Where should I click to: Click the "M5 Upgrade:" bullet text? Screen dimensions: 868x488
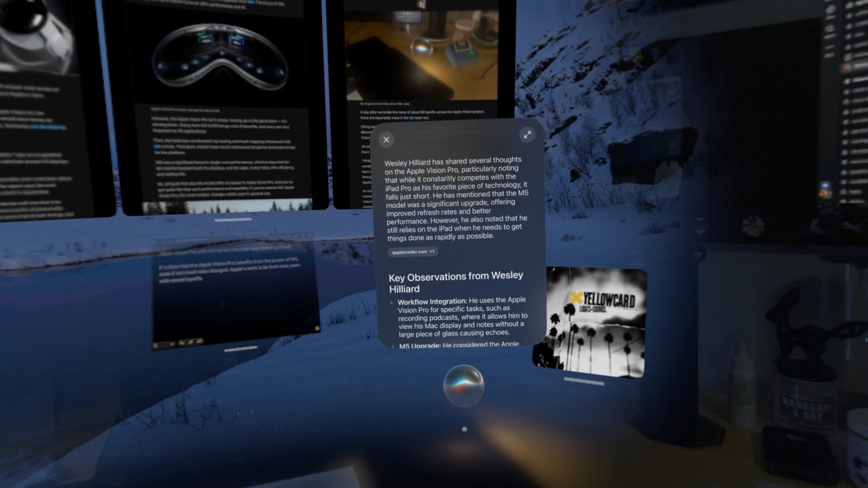pyautogui.click(x=419, y=346)
